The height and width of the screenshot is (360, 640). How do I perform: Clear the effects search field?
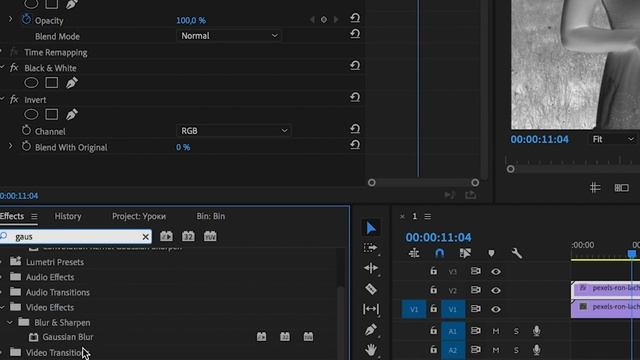coord(145,237)
